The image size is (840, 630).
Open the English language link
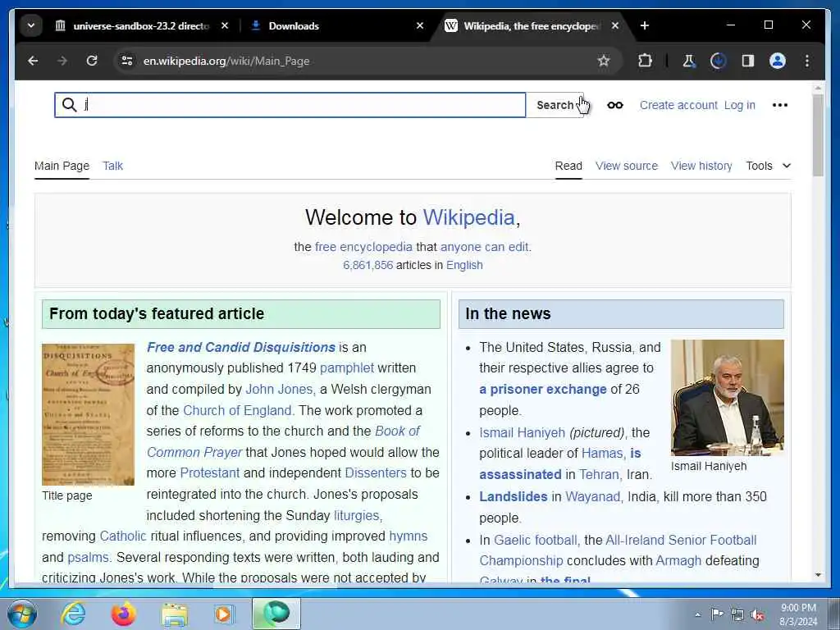(464, 265)
